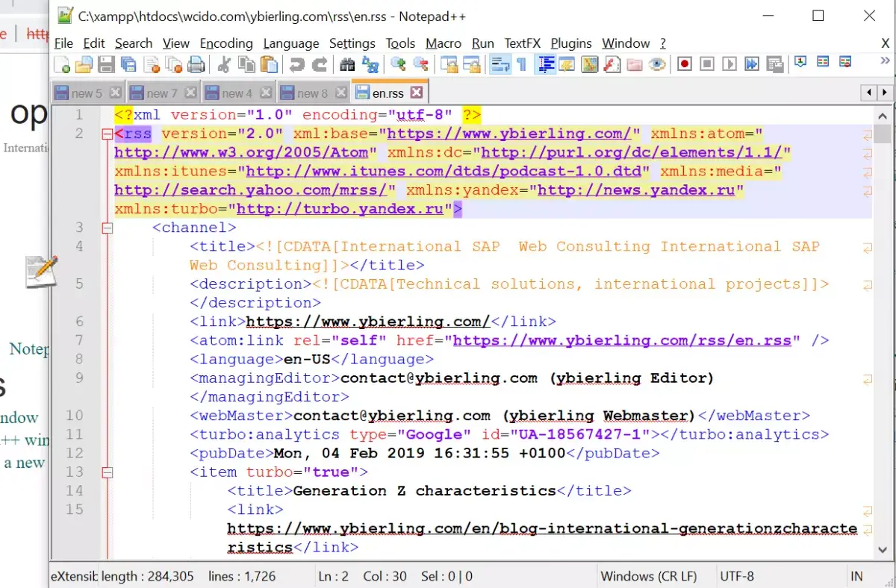Click the Close All documents icon
The image size is (896, 588).
point(174,65)
